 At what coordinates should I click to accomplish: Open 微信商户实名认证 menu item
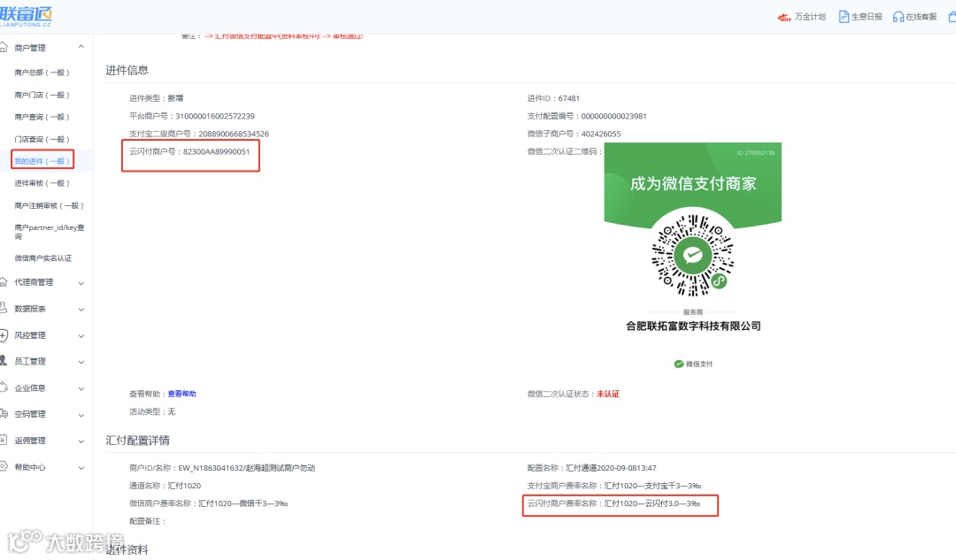pyautogui.click(x=42, y=257)
